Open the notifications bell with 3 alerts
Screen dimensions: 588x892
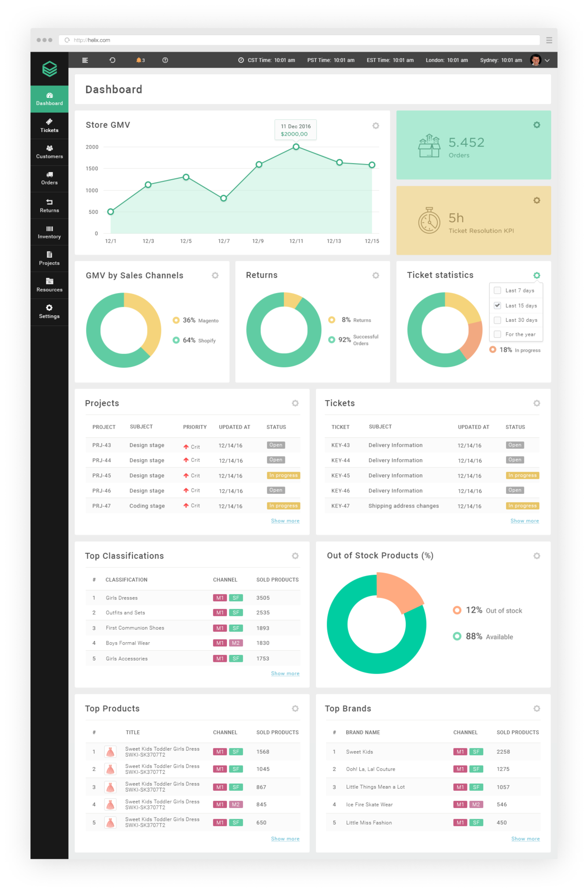coord(139,60)
